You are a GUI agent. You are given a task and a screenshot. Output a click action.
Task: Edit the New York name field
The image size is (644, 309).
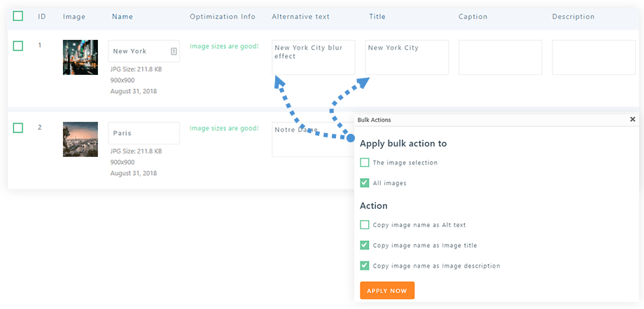(x=139, y=51)
